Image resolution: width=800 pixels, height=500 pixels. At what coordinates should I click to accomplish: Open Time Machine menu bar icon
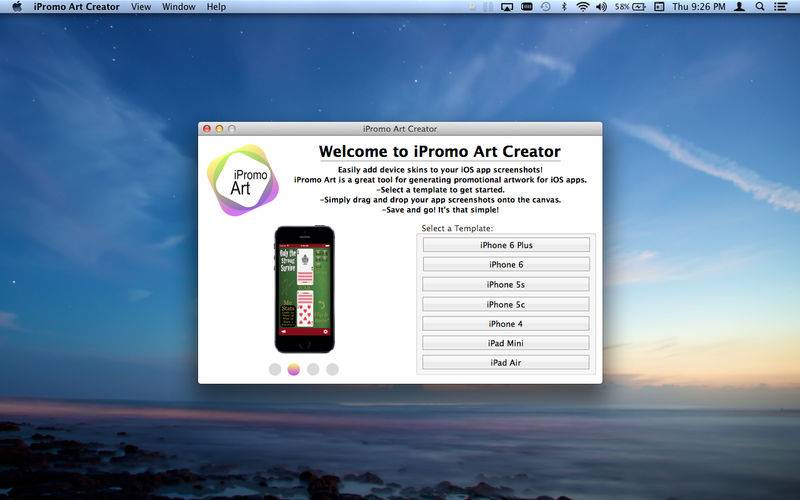545,7
